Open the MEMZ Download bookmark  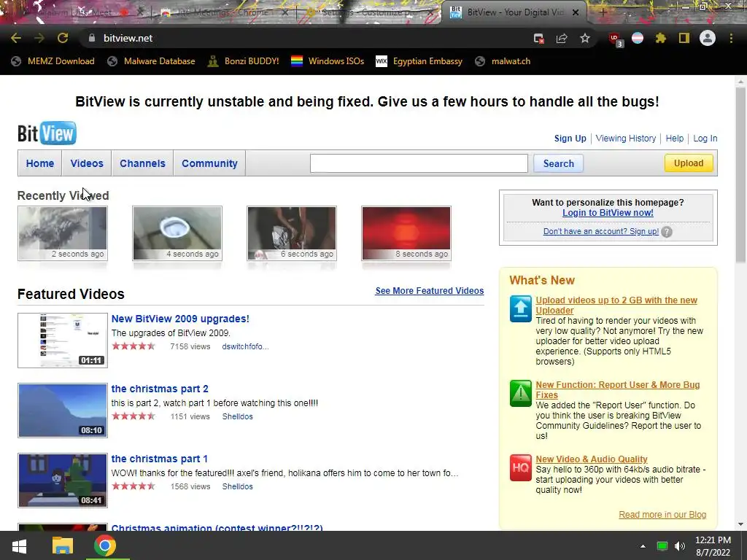click(53, 61)
